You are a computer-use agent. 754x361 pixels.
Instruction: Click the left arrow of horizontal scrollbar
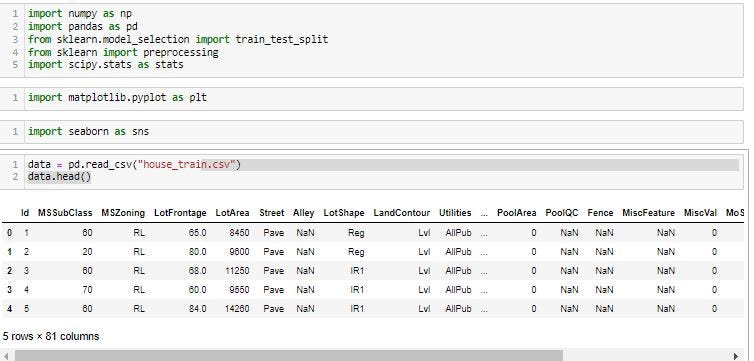tap(6, 356)
